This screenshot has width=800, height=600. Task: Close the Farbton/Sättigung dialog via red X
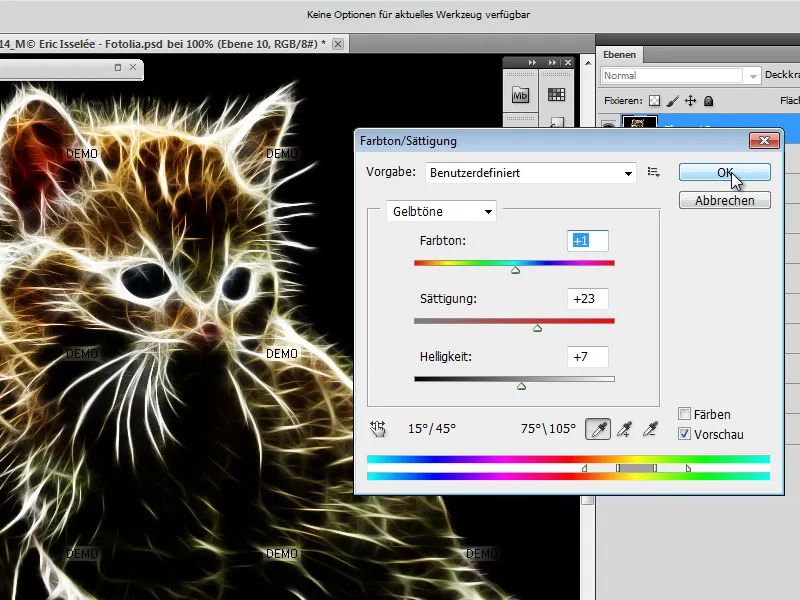click(x=764, y=140)
